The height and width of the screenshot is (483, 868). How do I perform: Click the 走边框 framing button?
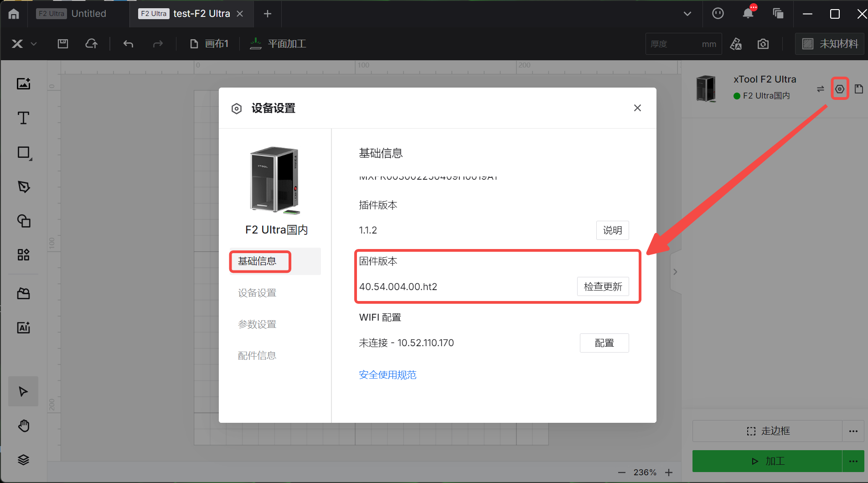(x=767, y=431)
